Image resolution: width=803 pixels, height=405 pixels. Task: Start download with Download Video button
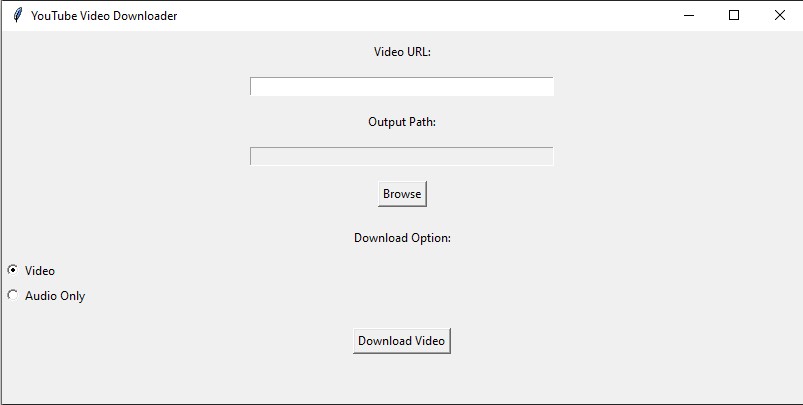coord(401,341)
